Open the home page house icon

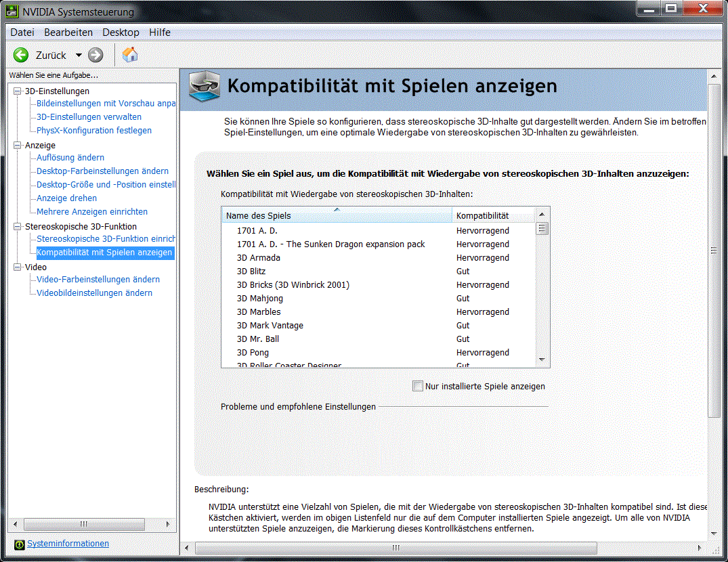[x=130, y=55]
